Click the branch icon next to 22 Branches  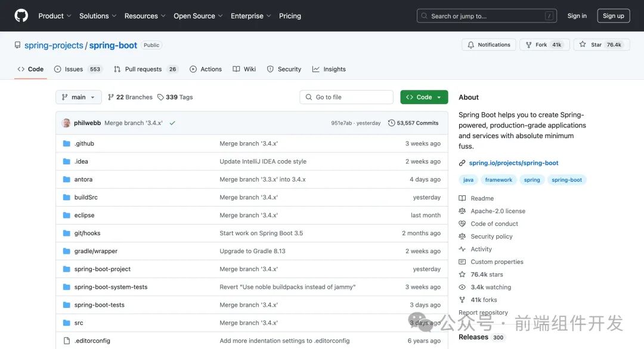[110, 97]
